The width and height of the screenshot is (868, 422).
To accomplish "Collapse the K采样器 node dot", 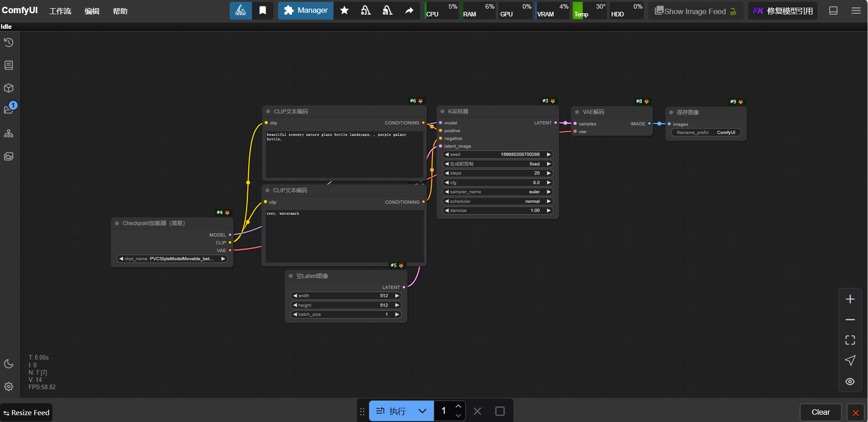I will tap(442, 111).
